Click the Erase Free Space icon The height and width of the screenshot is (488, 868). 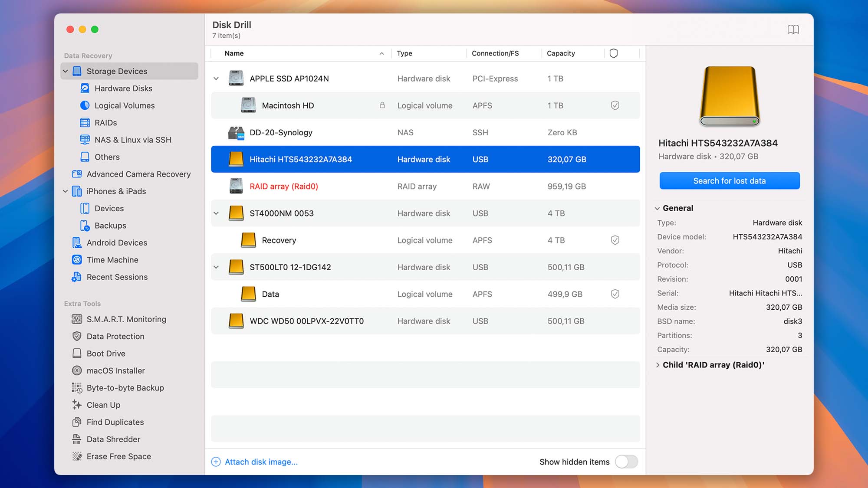click(77, 456)
